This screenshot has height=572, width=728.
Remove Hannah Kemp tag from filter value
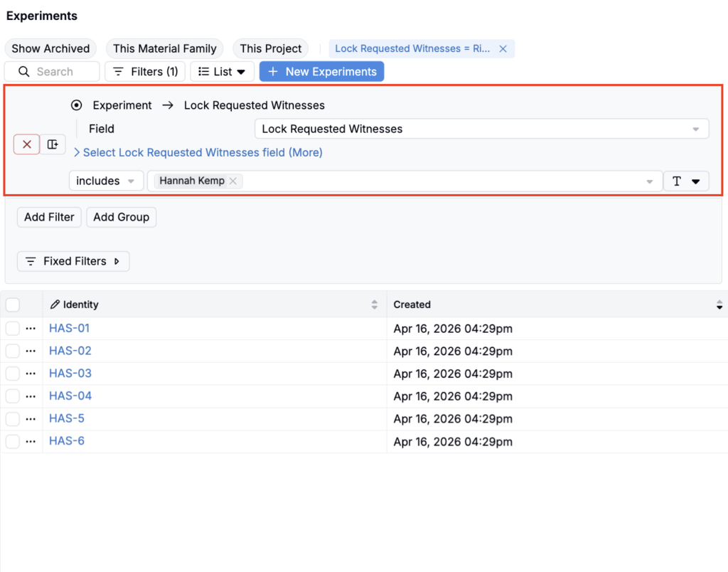point(233,181)
